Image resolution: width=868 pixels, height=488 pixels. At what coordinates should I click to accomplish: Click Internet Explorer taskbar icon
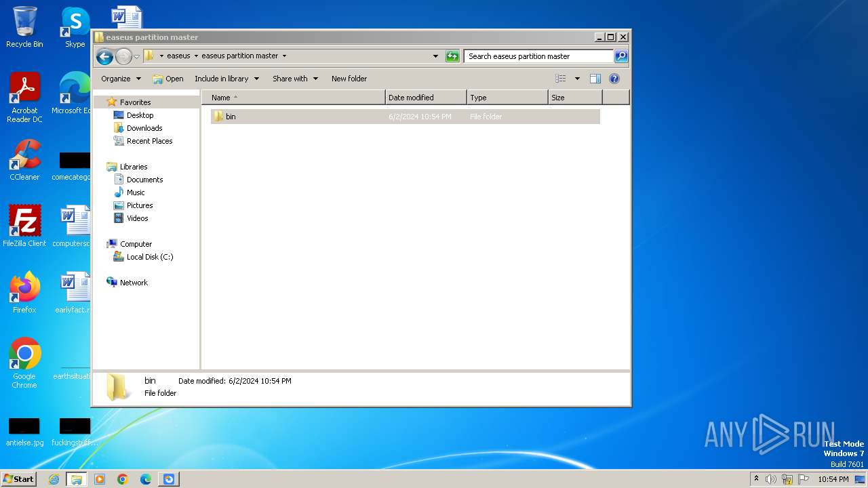(x=54, y=479)
